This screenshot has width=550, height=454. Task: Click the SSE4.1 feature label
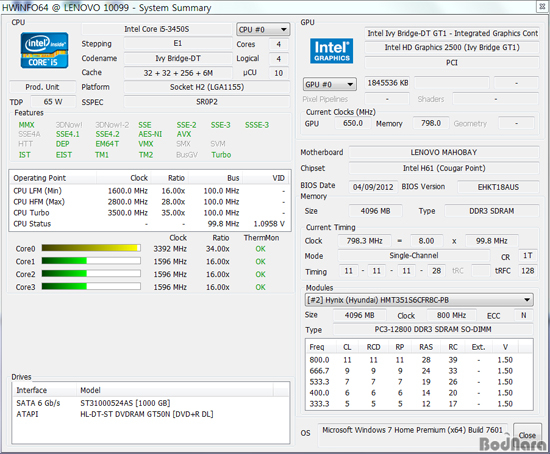pyautogui.click(x=68, y=134)
